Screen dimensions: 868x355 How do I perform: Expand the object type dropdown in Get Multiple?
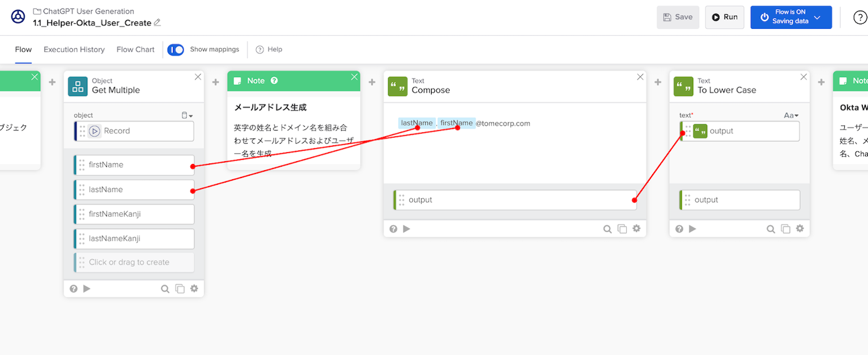click(187, 115)
